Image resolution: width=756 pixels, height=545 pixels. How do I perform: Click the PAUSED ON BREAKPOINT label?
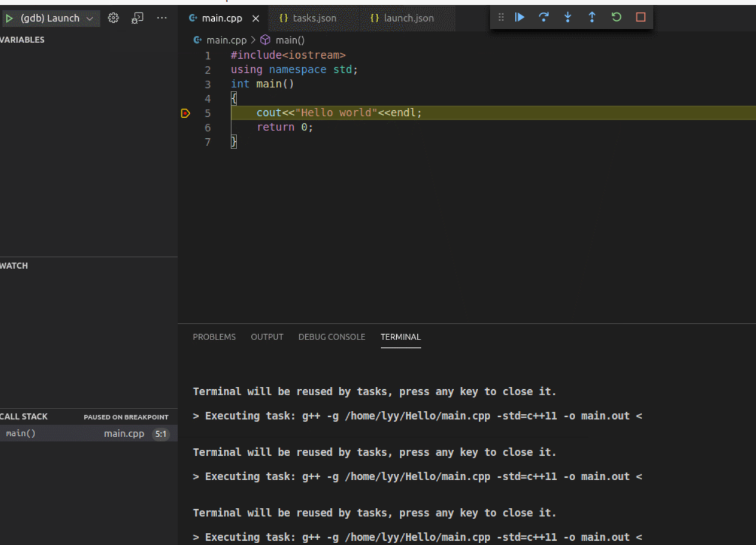[126, 417]
